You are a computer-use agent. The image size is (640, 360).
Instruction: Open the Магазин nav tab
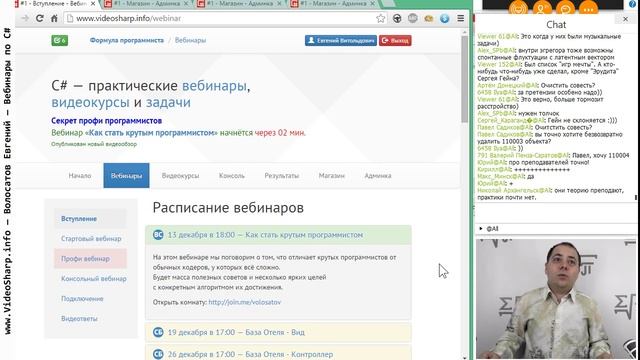[x=331, y=176]
